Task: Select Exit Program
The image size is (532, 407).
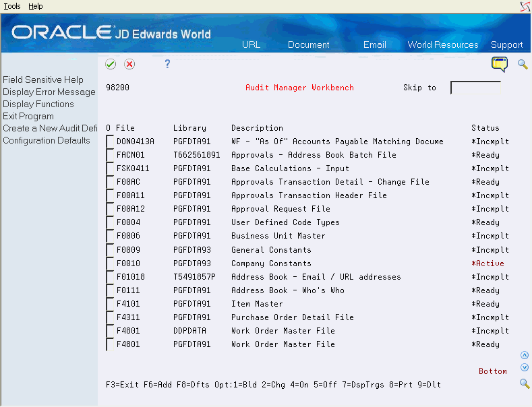Action: coord(28,117)
